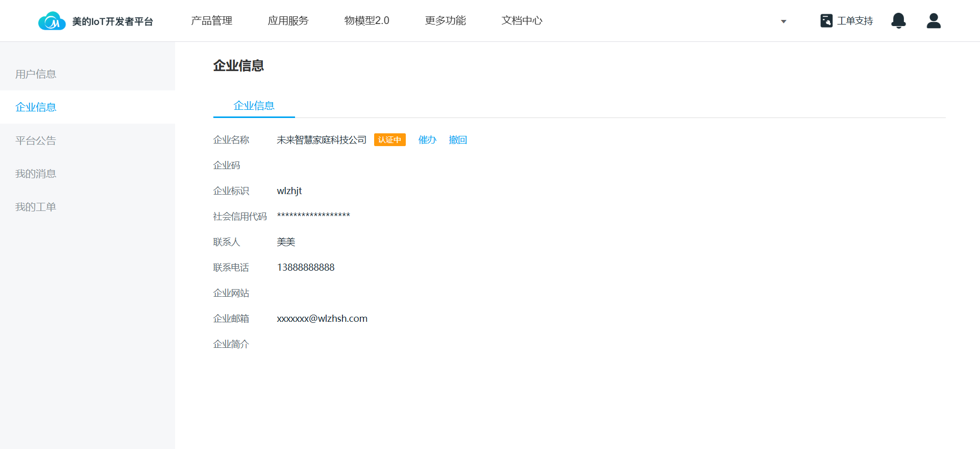Open the user profile avatar icon
Viewport: 980px width, 449px height.
tap(934, 21)
